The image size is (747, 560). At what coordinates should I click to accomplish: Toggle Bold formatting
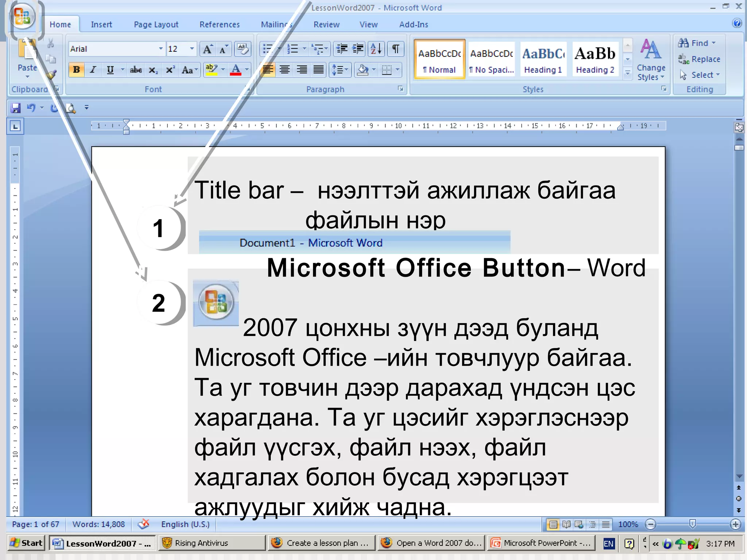pyautogui.click(x=76, y=70)
